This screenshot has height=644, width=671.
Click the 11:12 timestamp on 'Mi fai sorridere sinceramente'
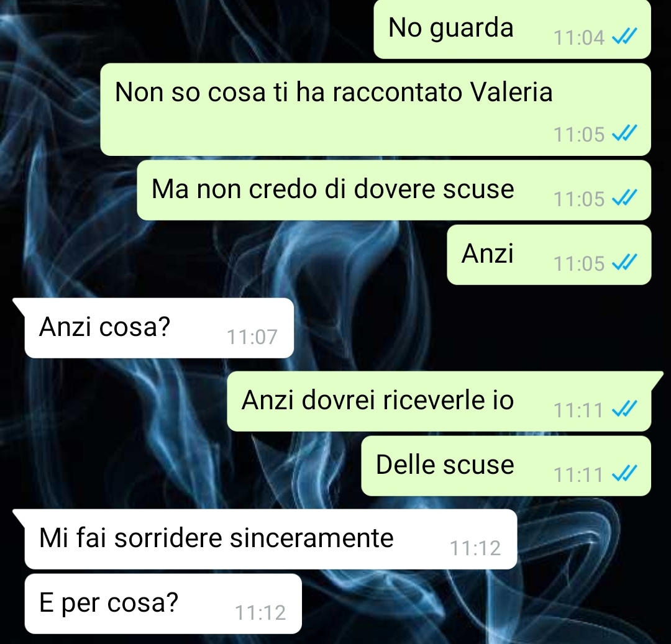pyautogui.click(x=475, y=548)
